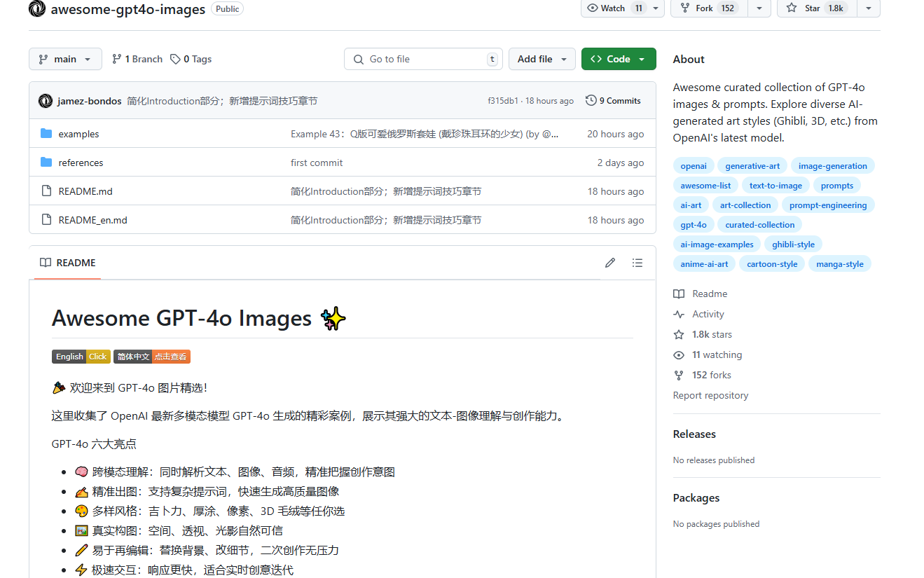Open the ai-image-examples topic tag
This screenshot has height=578, width=924.
coord(717,245)
